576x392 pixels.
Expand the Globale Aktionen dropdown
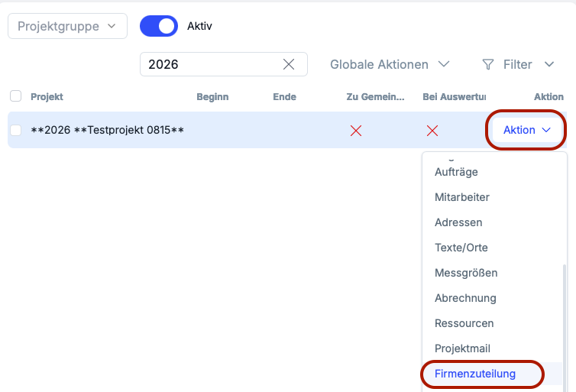click(x=390, y=65)
